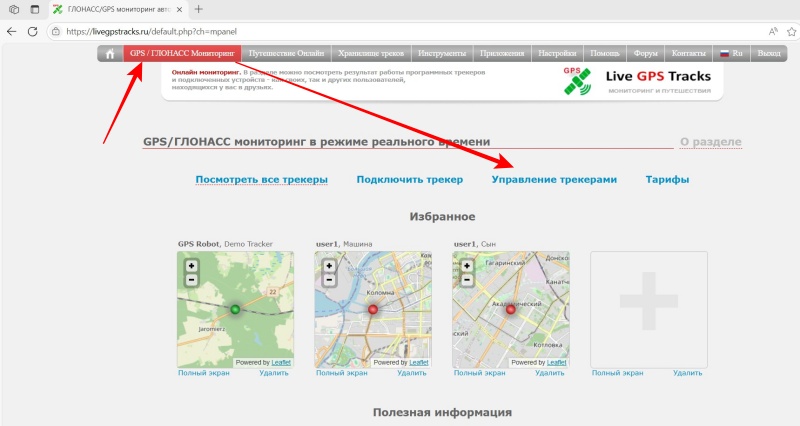This screenshot has width=800, height=426.
Task: Click the Live GPS Tracks logo
Action: [640, 81]
